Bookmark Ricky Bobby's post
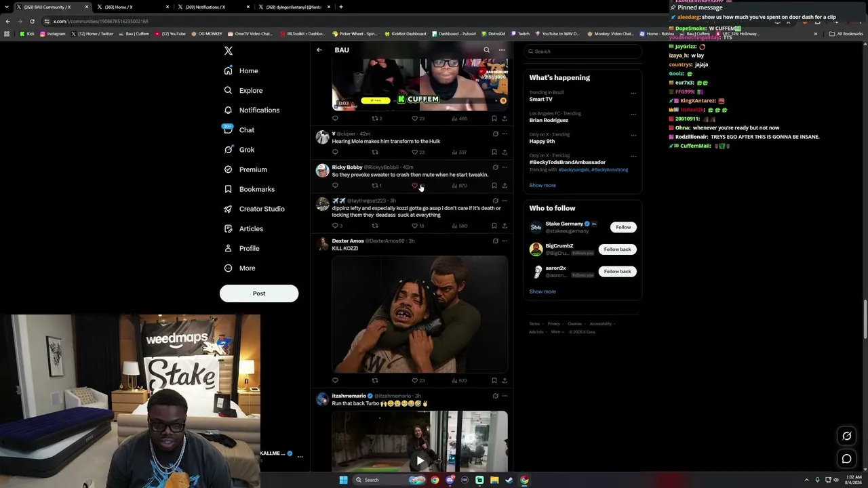Viewport: 868px width, 488px height. (x=494, y=186)
